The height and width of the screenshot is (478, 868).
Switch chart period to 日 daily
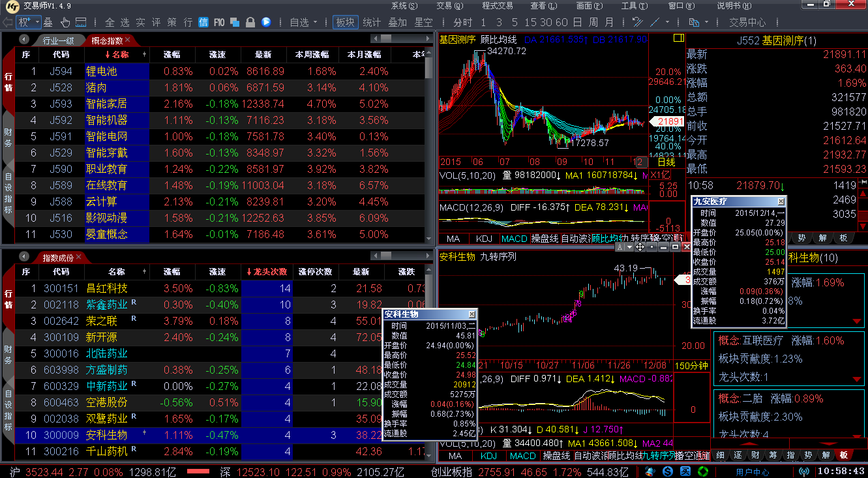577,22
